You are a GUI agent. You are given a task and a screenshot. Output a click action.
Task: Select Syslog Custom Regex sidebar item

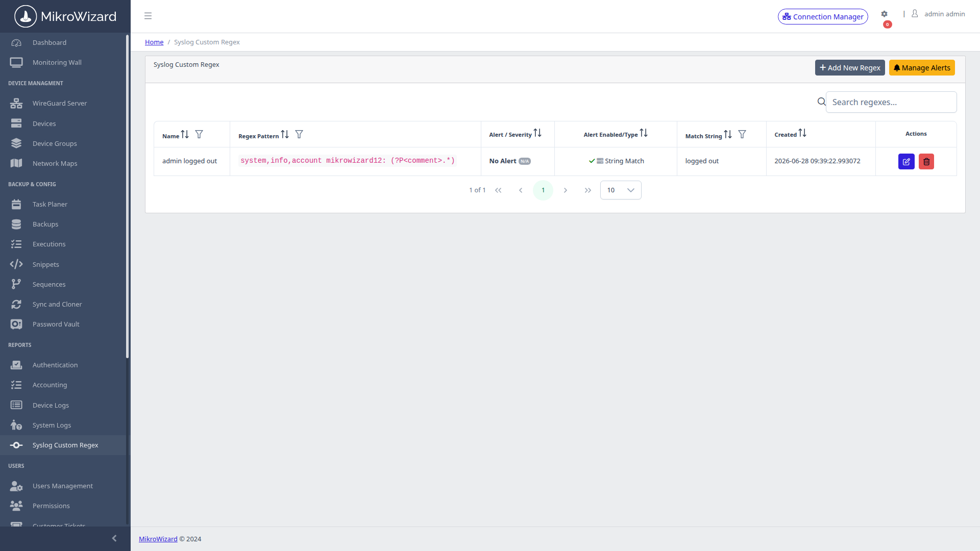[x=63, y=445]
